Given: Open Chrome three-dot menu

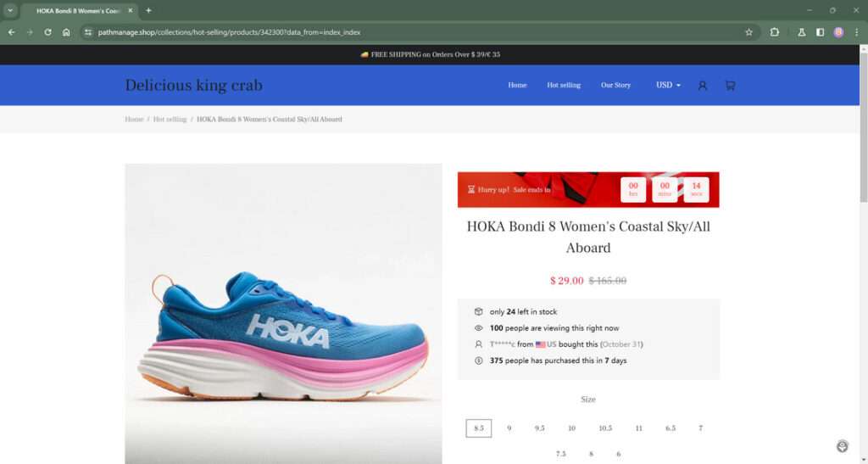Looking at the screenshot, I should click(x=856, y=32).
